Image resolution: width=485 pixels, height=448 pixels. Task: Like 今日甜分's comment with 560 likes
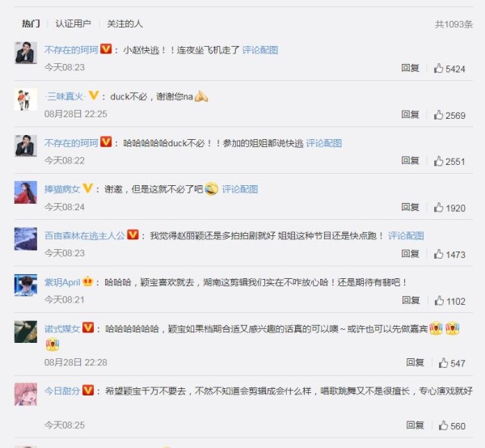(x=443, y=425)
